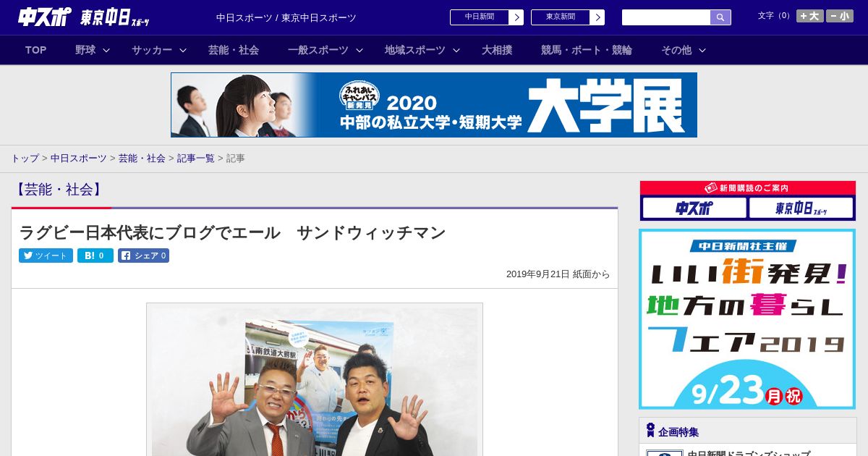Click the 【芸能・社会】 section heading

coord(59,190)
